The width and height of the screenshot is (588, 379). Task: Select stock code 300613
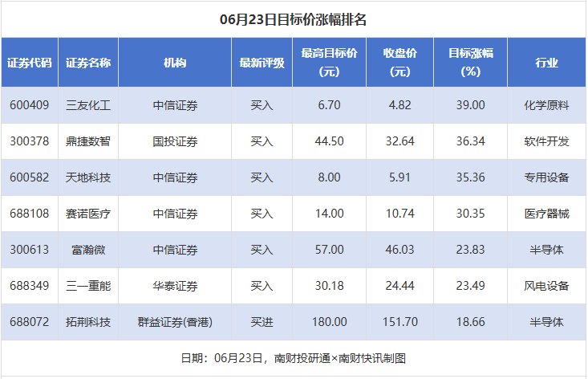[x=29, y=250]
